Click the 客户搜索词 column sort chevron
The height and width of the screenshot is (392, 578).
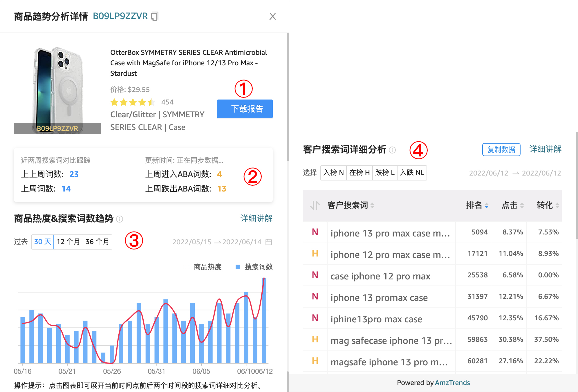pyautogui.click(x=372, y=205)
